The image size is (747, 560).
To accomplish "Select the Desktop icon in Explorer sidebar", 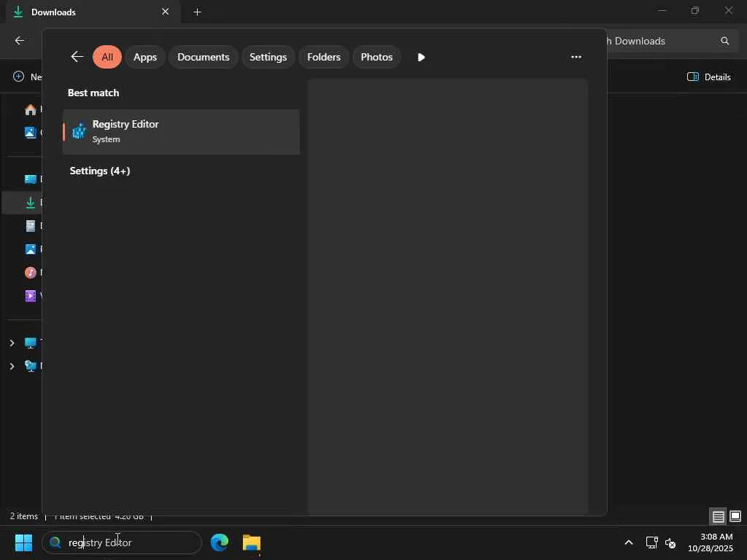I will 31,179.
